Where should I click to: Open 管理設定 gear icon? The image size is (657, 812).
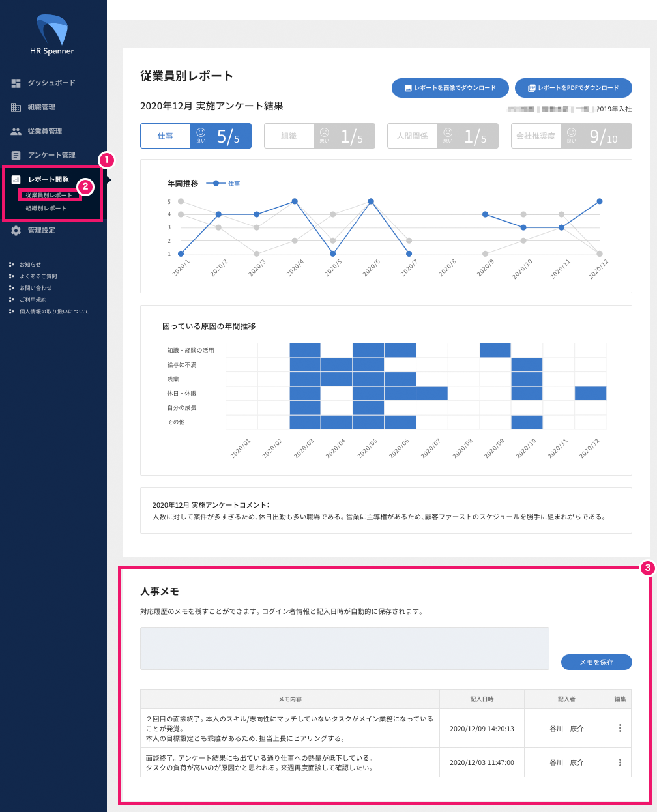click(x=16, y=231)
